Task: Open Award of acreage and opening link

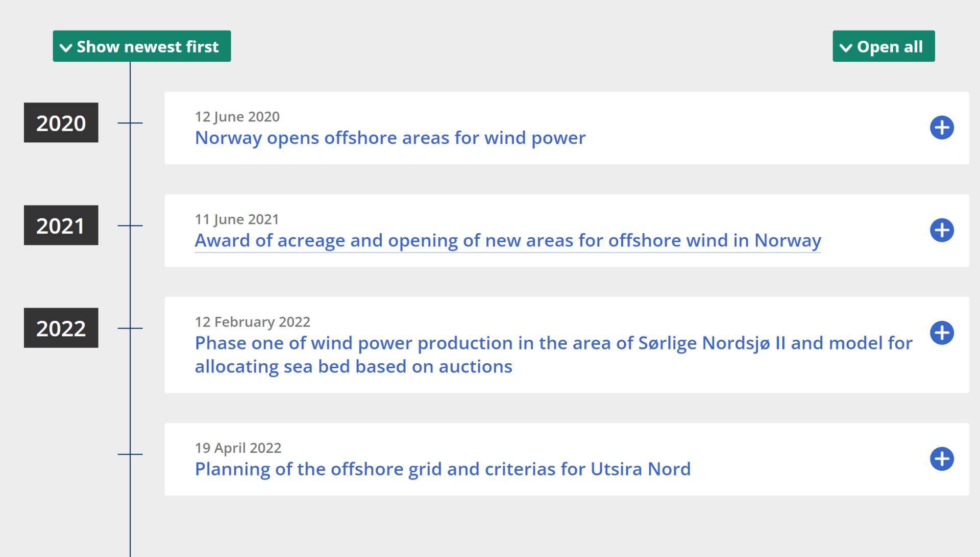Action: (x=507, y=240)
